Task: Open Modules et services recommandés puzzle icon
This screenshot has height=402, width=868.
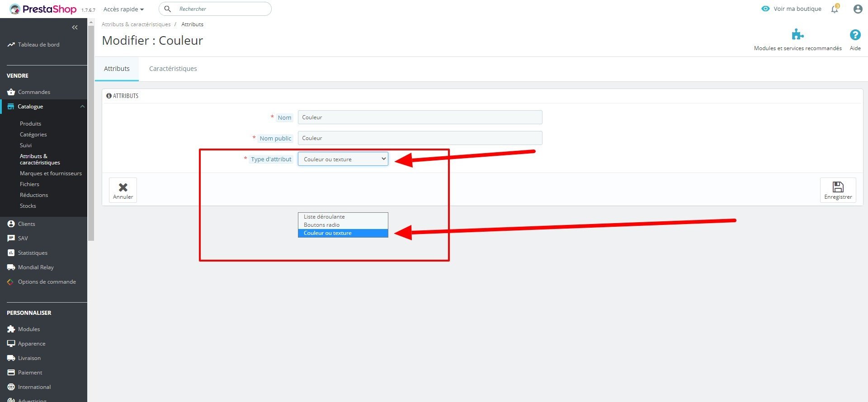Action: [x=797, y=35]
